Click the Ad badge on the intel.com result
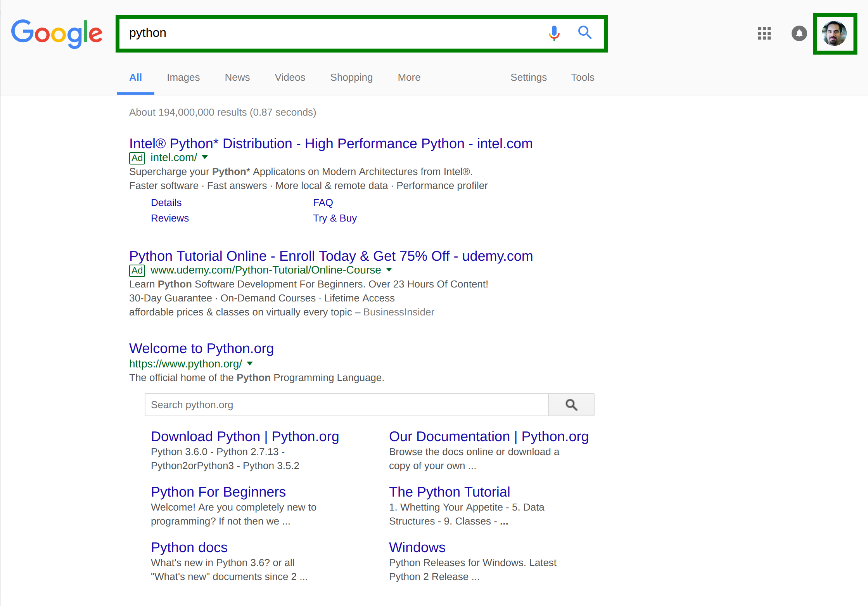The width and height of the screenshot is (868, 606). (x=137, y=158)
